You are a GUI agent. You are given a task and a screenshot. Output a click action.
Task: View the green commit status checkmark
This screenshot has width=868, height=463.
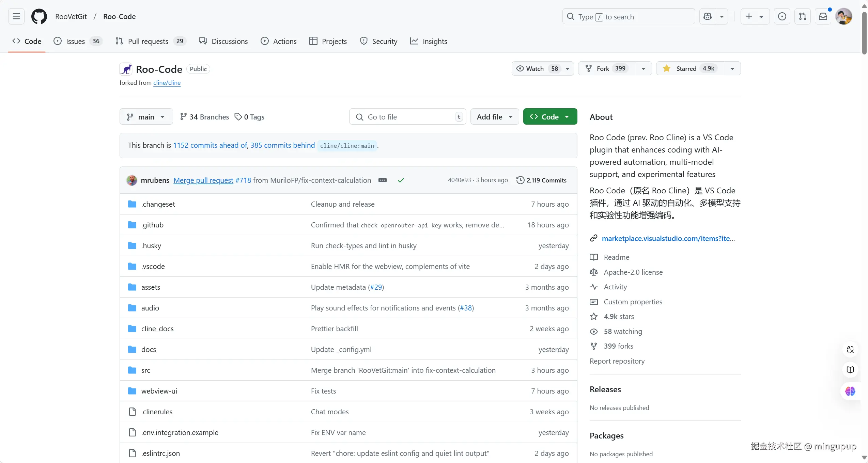tap(401, 180)
